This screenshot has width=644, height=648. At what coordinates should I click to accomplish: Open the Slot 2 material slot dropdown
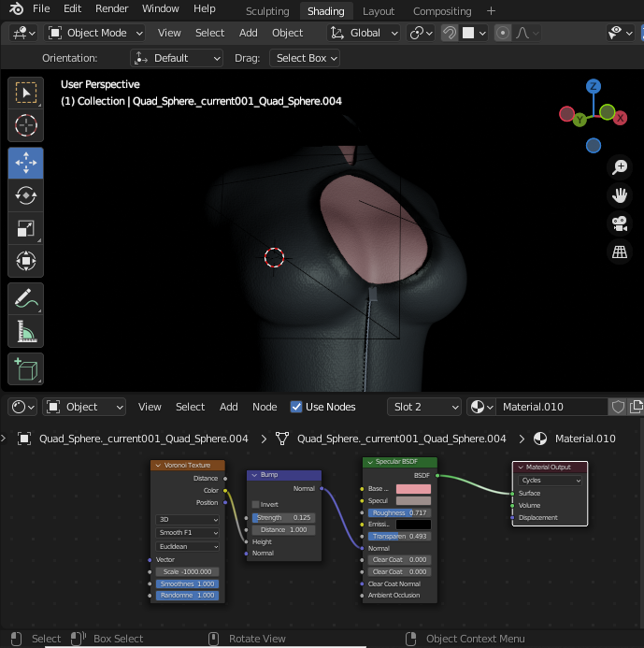423,407
